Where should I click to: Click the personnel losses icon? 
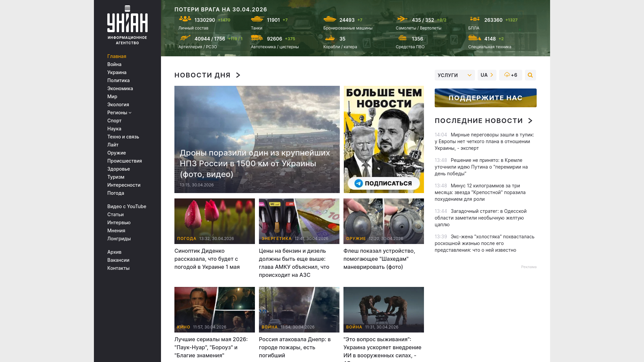pyautogui.click(x=185, y=19)
